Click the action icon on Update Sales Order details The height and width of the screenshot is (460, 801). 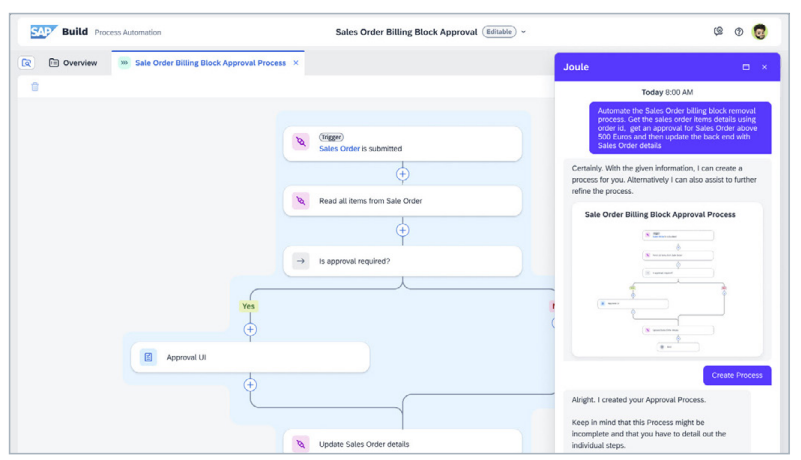pyautogui.click(x=301, y=444)
